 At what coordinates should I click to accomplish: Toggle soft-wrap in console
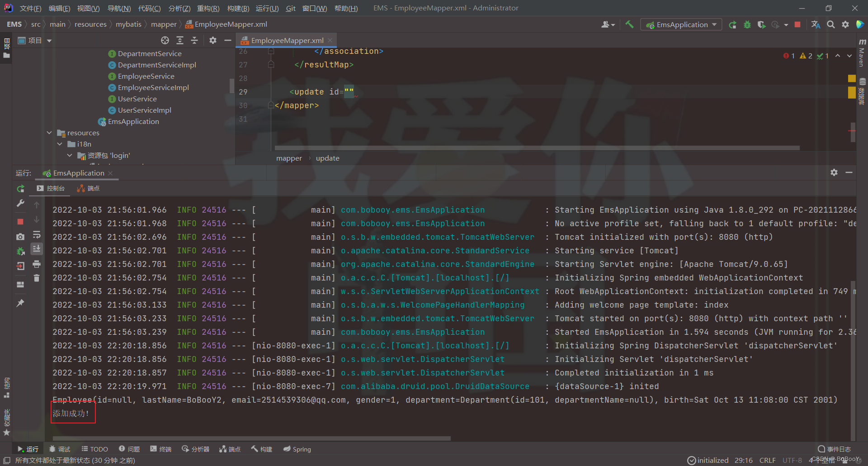point(37,235)
